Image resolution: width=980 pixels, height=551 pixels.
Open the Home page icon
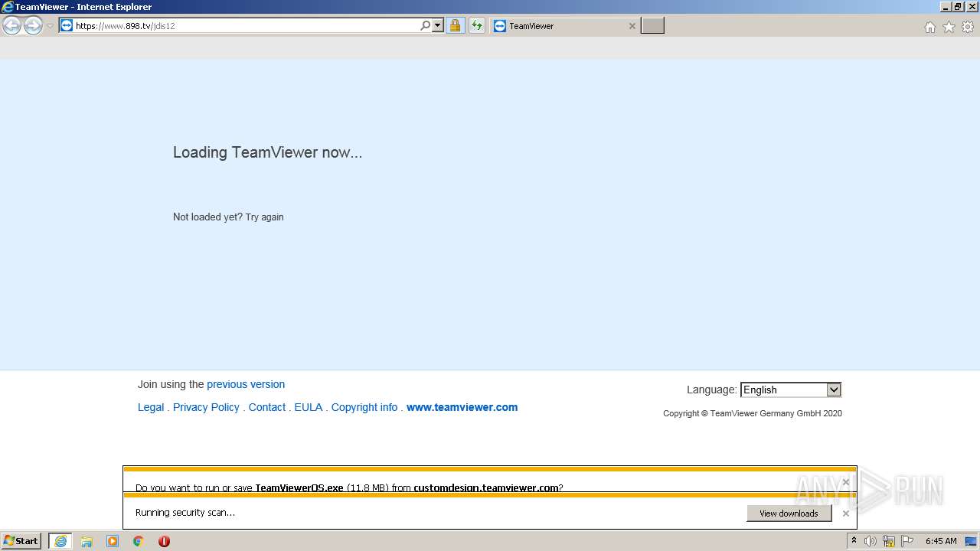tap(929, 27)
